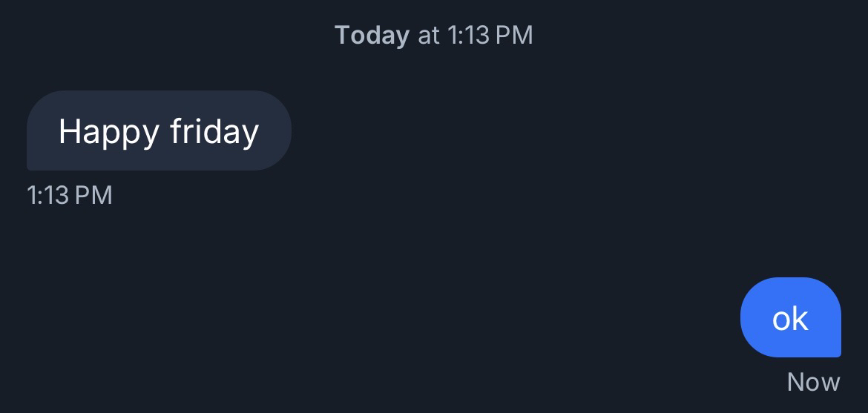
Task: Click the word "at" in date header
Action: [429, 35]
